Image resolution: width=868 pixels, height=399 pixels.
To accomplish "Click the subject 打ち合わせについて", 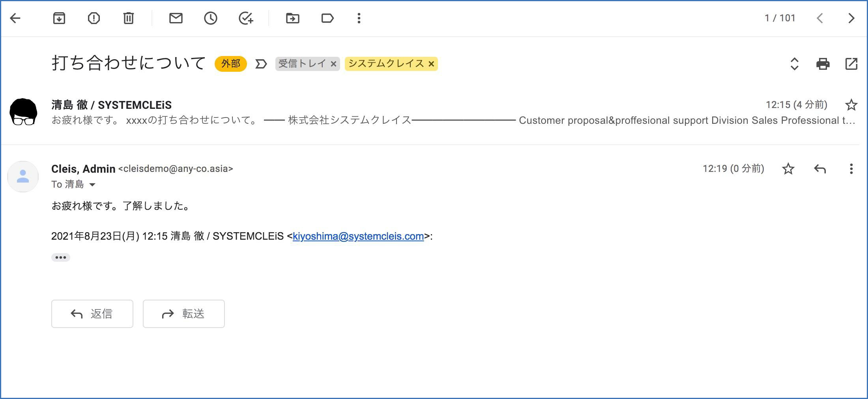I will coord(129,63).
